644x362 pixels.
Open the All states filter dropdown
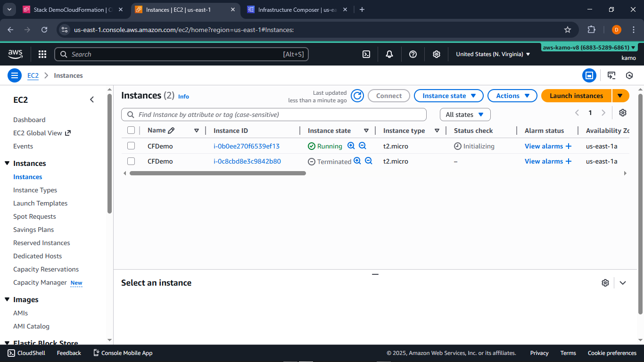click(465, 114)
